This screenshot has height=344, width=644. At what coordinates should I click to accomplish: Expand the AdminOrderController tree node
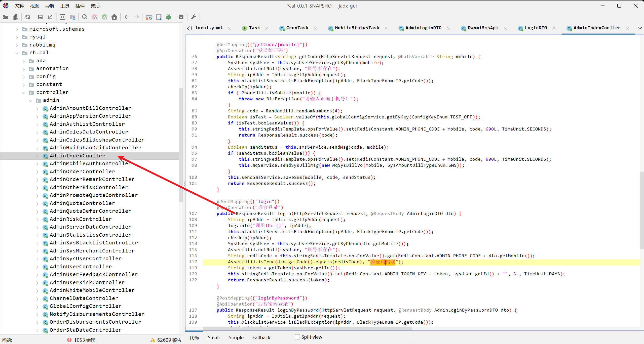pos(37,172)
